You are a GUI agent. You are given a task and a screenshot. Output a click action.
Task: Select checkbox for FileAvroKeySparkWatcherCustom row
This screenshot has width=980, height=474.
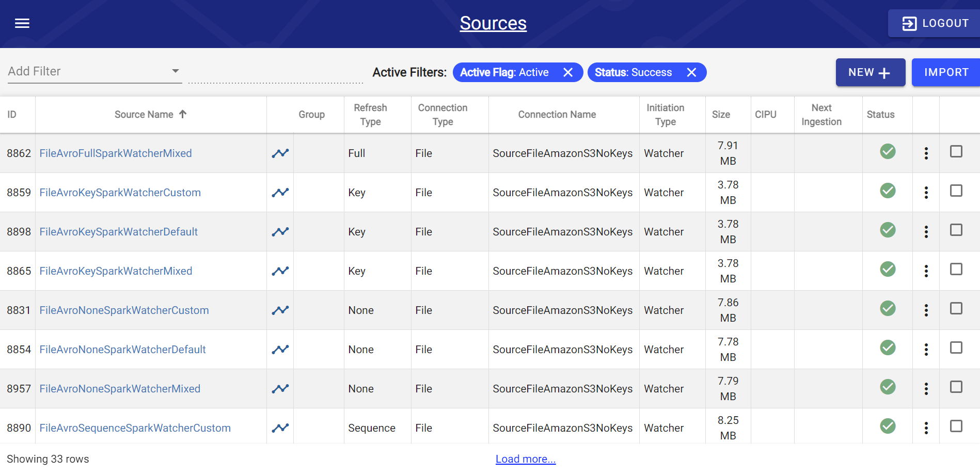click(956, 191)
